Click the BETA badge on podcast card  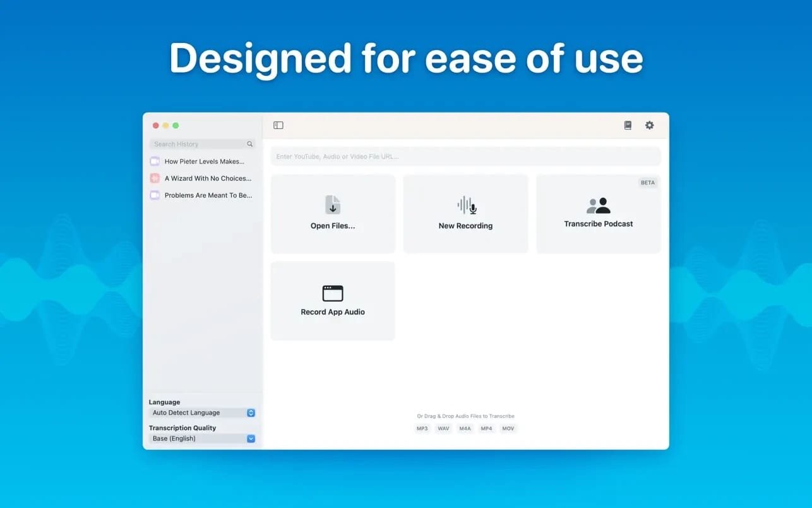coord(648,183)
